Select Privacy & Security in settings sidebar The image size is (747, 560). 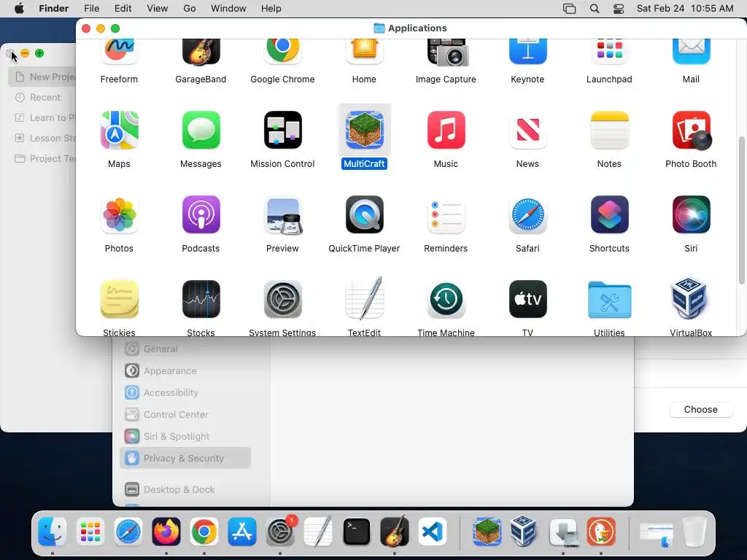pyautogui.click(x=185, y=458)
